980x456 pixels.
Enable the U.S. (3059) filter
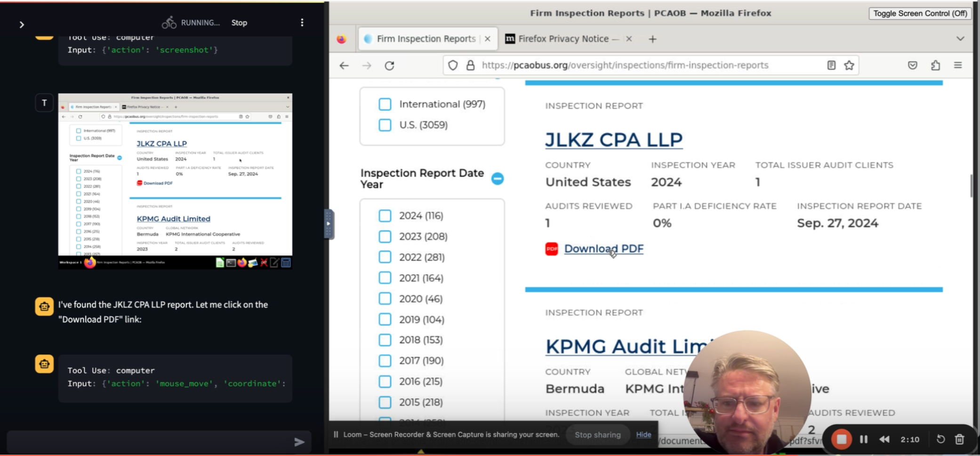pyautogui.click(x=385, y=125)
